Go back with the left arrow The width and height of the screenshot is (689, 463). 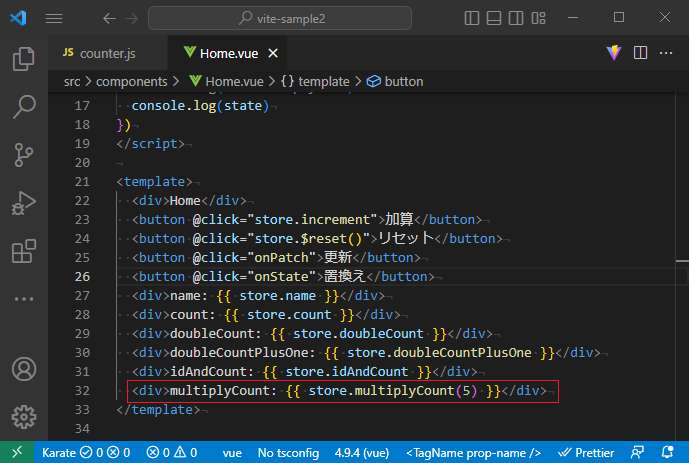(109, 18)
